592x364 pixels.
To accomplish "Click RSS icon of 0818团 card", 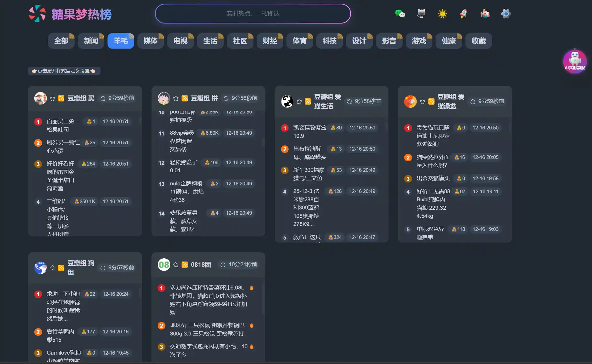I will [185, 265].
